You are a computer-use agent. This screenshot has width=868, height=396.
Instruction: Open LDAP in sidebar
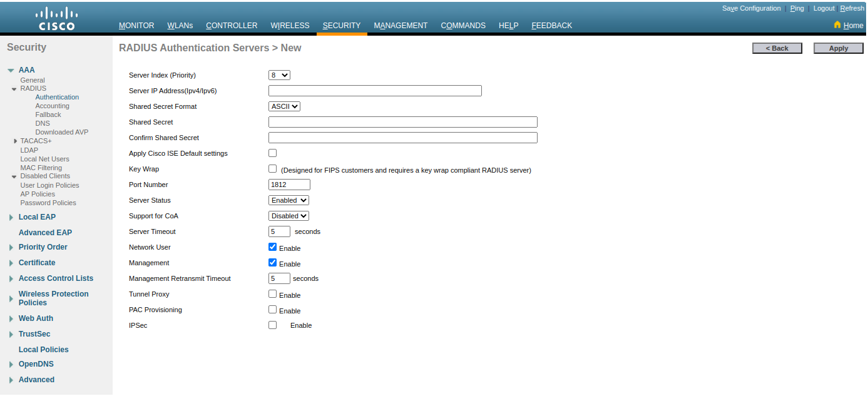pyautogui.click(x=29, y=150)
